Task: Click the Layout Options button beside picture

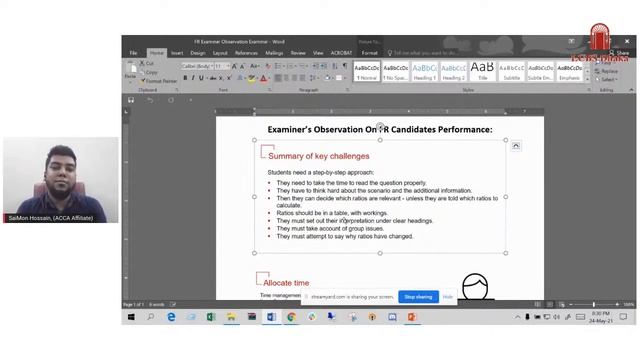Action: (516, 146)
